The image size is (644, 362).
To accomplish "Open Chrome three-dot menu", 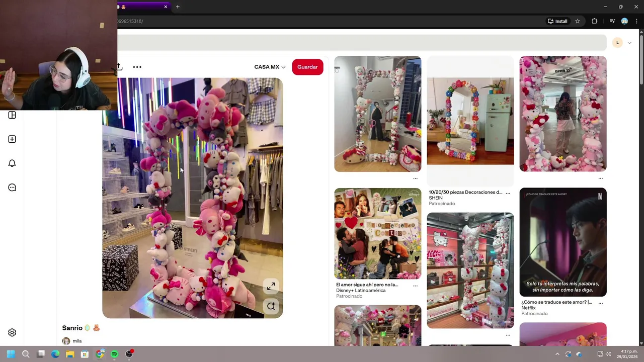I will pos(636,21).
